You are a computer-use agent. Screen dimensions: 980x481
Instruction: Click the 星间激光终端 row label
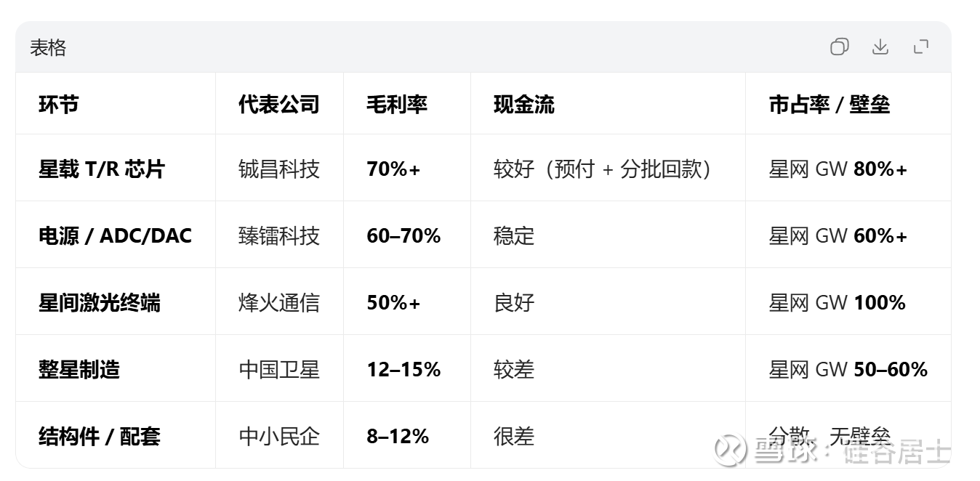[x=99, y=303]
